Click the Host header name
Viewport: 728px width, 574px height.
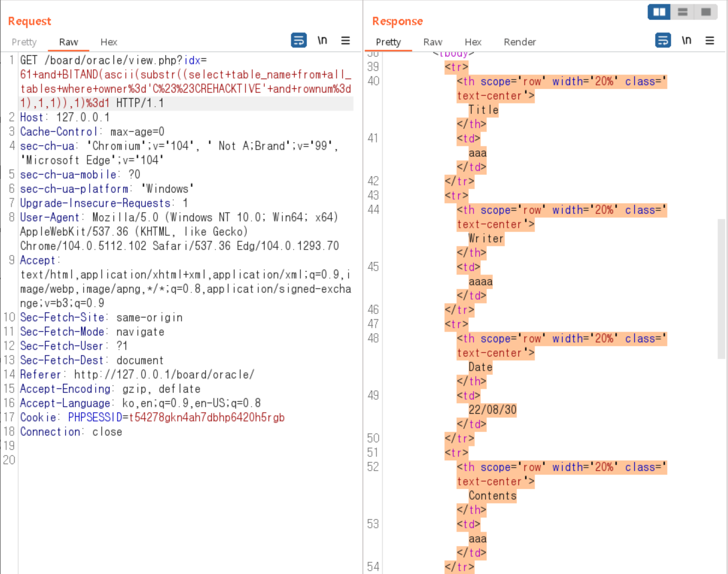click(32, 117)
